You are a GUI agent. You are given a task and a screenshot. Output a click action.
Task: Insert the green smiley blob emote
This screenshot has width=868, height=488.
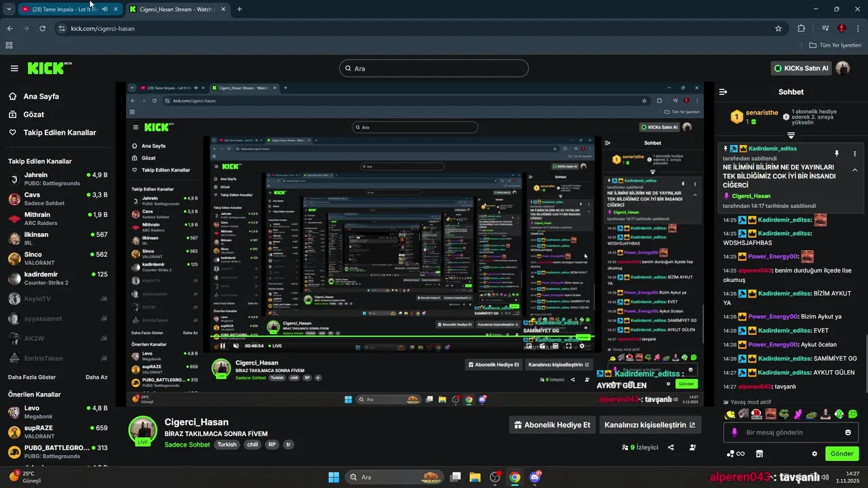(852, 414)
